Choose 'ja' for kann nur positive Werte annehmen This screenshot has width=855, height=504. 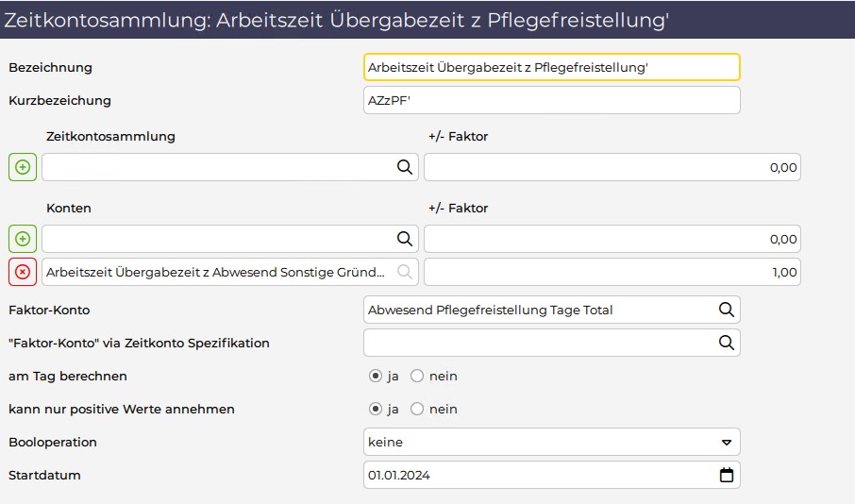[376, 409]
